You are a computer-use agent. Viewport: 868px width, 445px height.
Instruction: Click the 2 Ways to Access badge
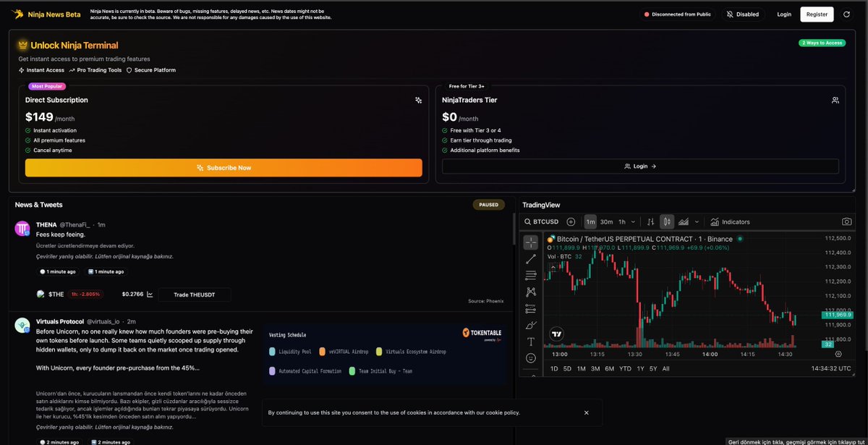822,43
